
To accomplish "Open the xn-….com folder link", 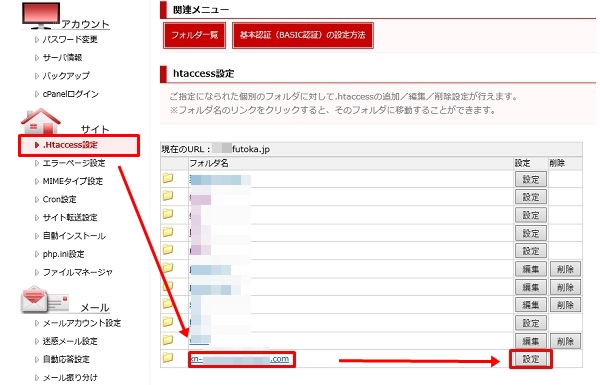I will (240, 359).
